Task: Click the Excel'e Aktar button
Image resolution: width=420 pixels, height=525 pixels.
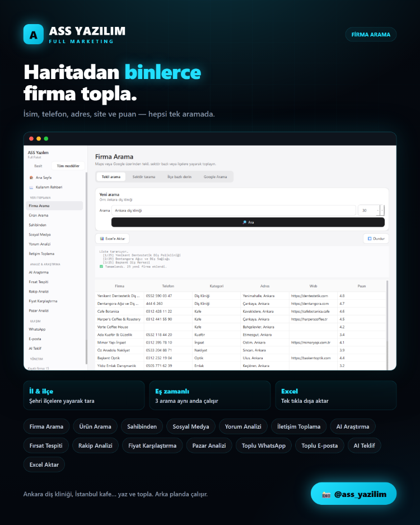Action: pyautogui.click(x=113, y=239)
